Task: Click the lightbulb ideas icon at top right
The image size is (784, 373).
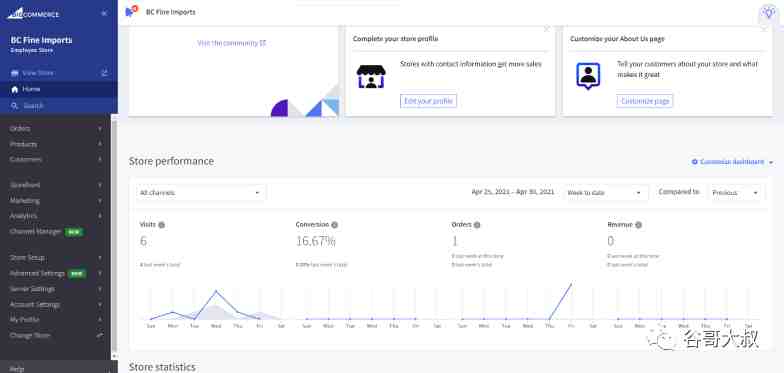Action: click(768, 13)
